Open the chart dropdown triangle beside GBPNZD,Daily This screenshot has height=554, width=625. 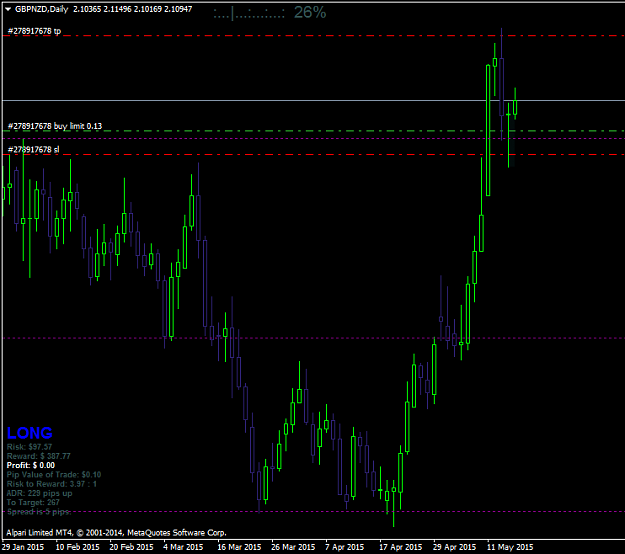pyautogui.click(x=8, y=9)
